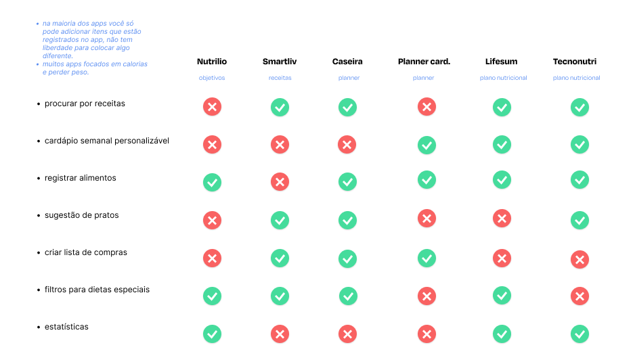Image resolution: width=633 pixels, height=364 pixels.
Task: Click Smartliv's red X for registrar alimentos
Action: (280, 182)
